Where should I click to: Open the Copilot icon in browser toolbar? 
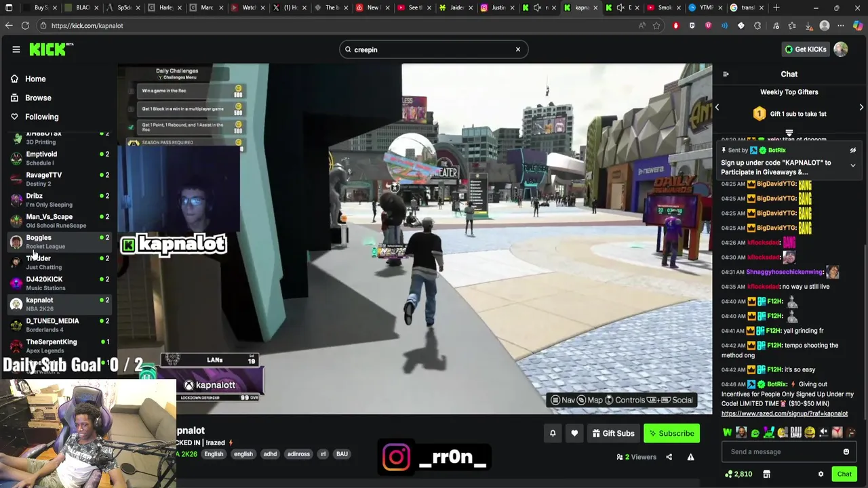[x=858, y=26]
